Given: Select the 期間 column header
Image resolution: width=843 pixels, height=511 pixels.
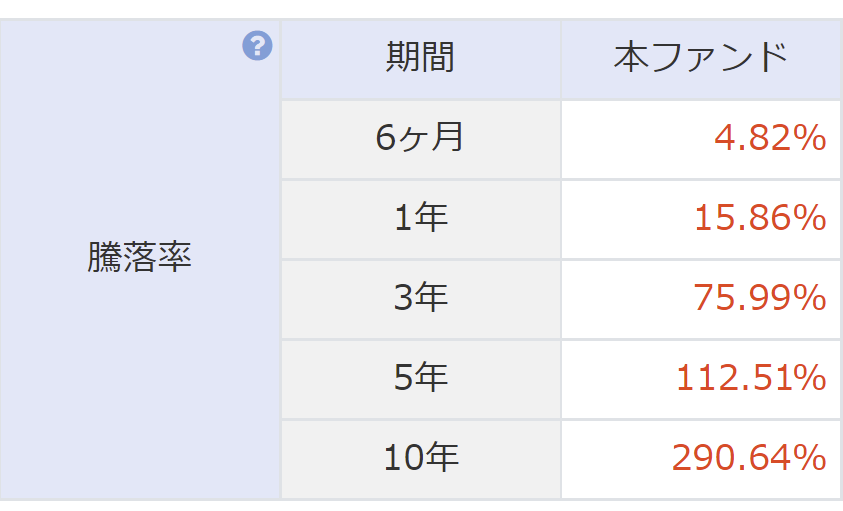Looking at the screenshot, I should [420, 58].
